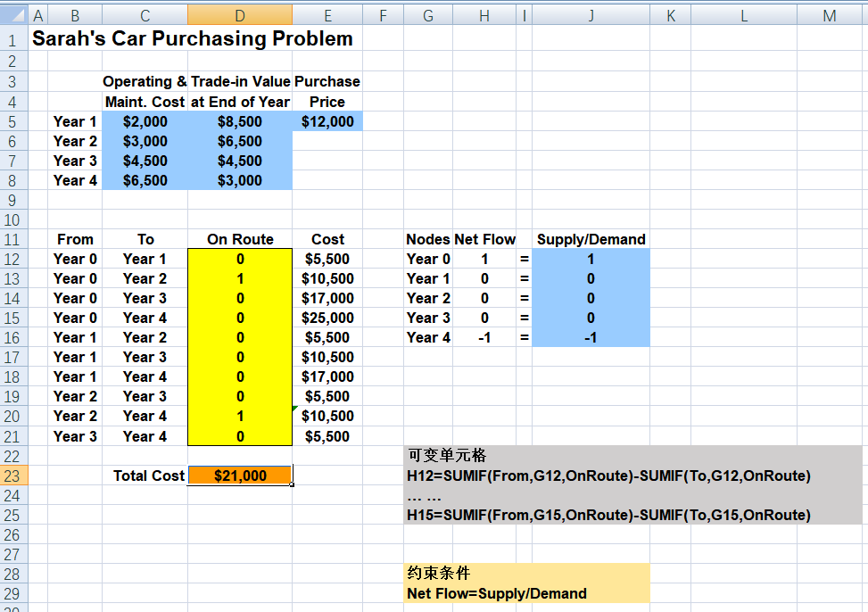Screen dimensions: 868x612
Task: Select On Route cell for Year 0 to Year 2
Action: pos(240,278)
